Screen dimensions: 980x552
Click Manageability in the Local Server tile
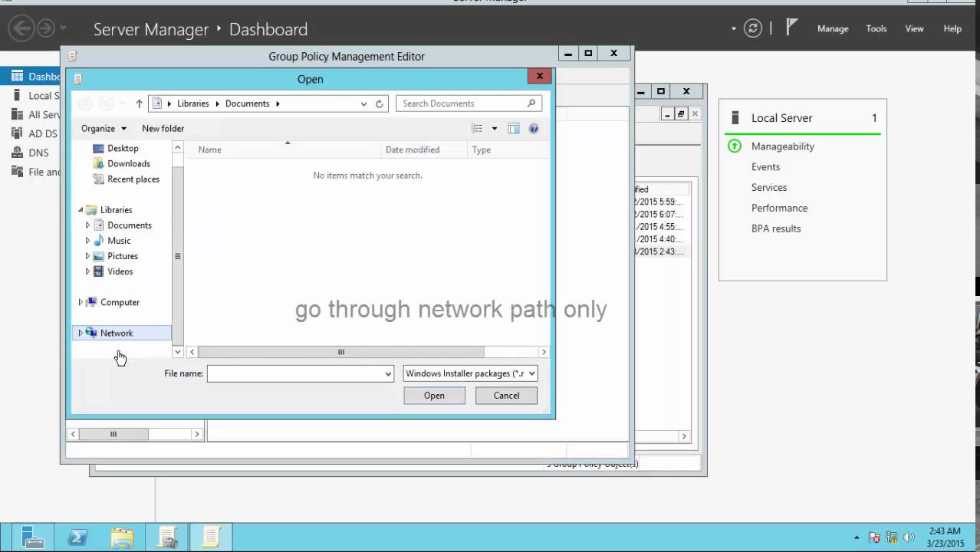(783, 146)
